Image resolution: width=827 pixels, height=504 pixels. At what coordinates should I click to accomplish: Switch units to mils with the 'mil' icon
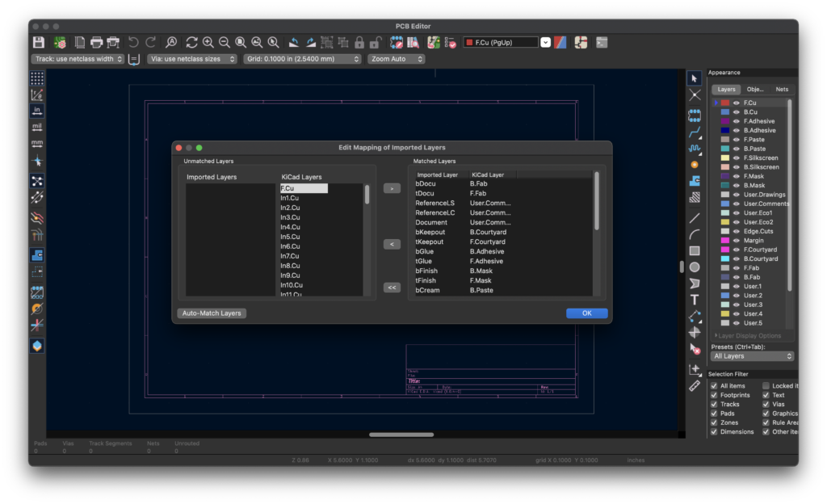pos(37,127)
